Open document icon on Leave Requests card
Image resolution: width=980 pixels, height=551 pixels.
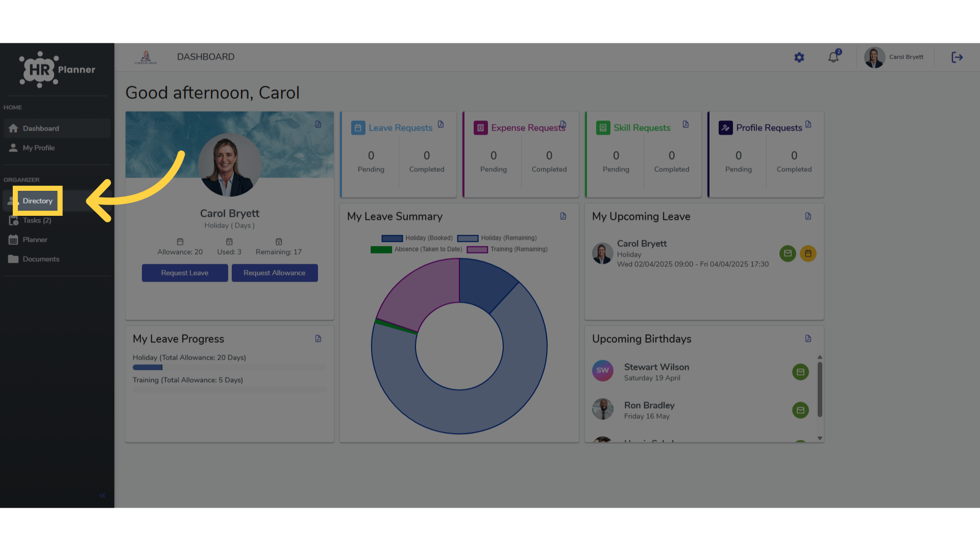pos(441,124)
